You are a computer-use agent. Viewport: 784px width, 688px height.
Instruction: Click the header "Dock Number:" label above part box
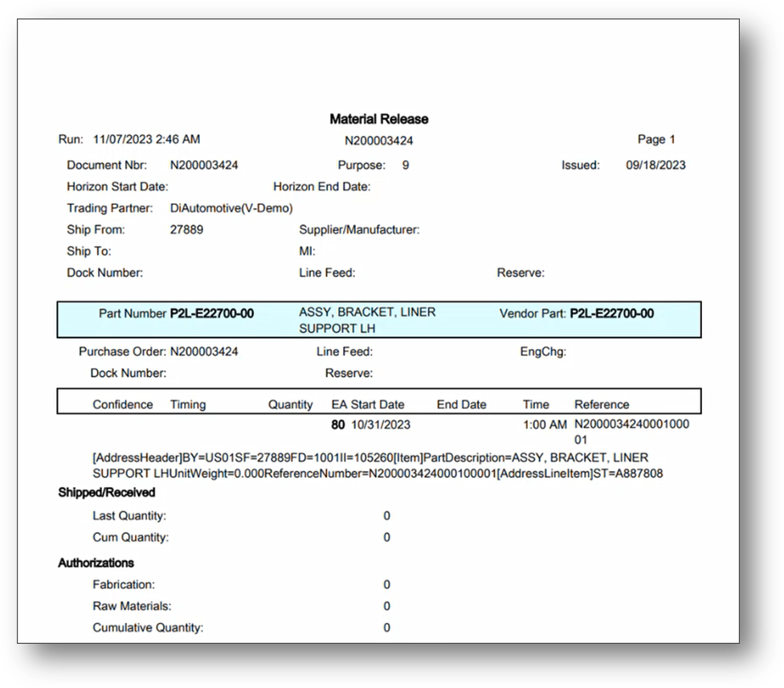pyautogui.click(x=105, y=272)
